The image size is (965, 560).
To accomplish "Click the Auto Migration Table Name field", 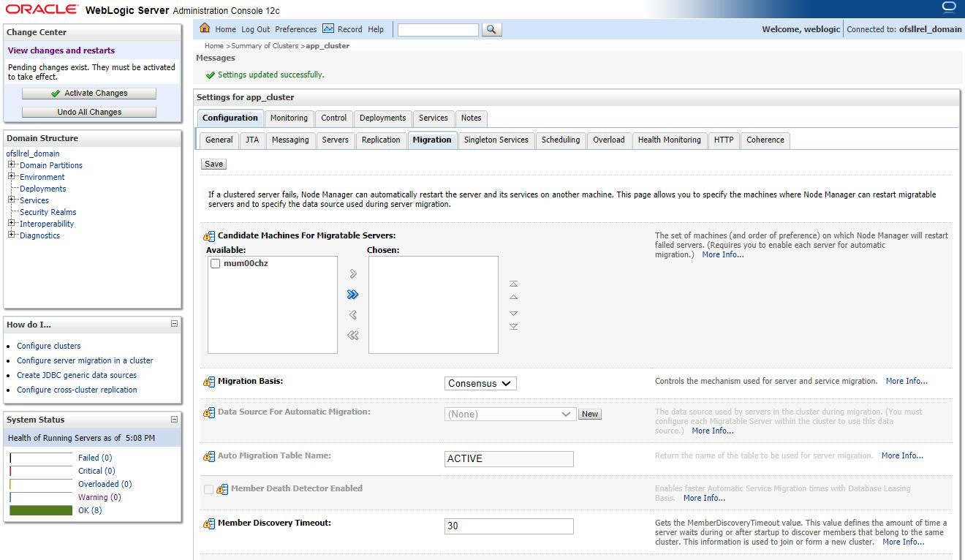I will (509, 458).
